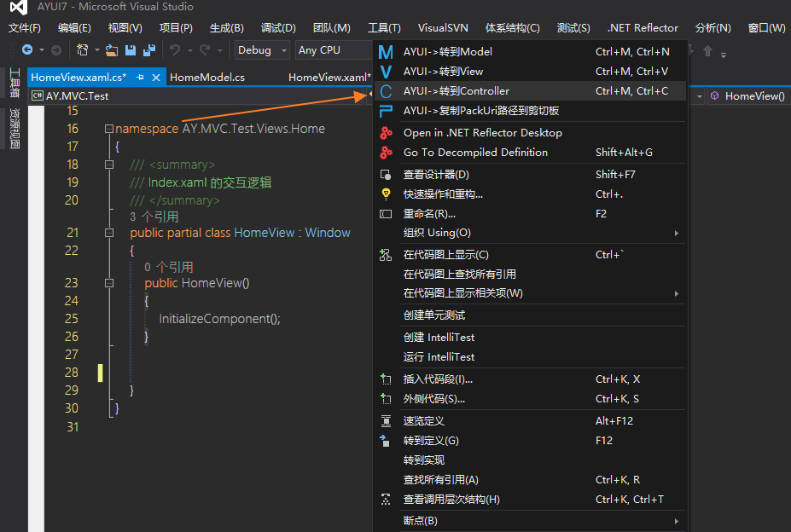Navigate backward with the blue arrow button
Screen dimensions: 791x532
27,50
